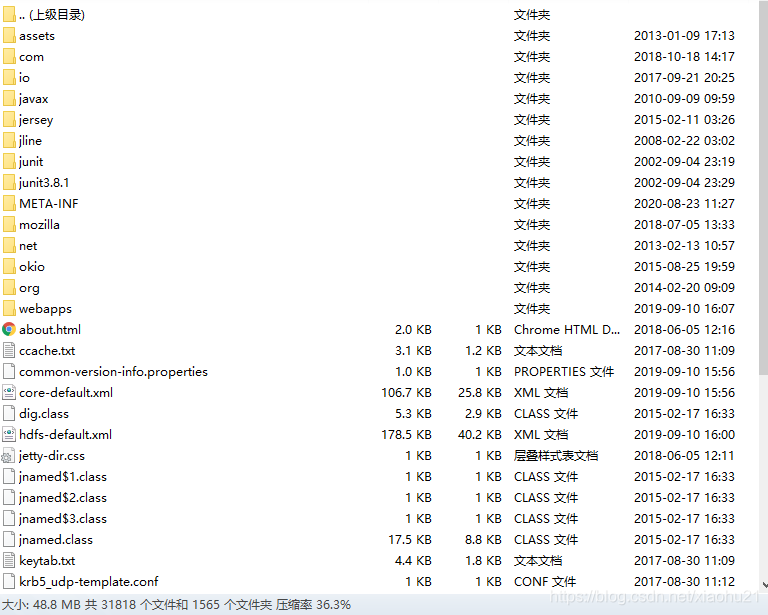Select the javax folder icon
Viewport: 768px width, 615px height.
tap(9, 99)
